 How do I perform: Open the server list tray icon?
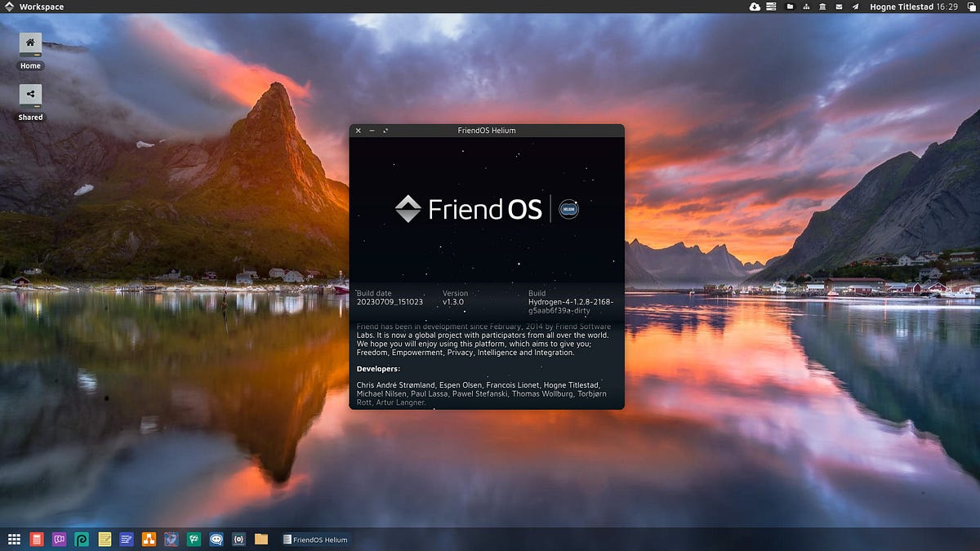[x=770, y=7]
